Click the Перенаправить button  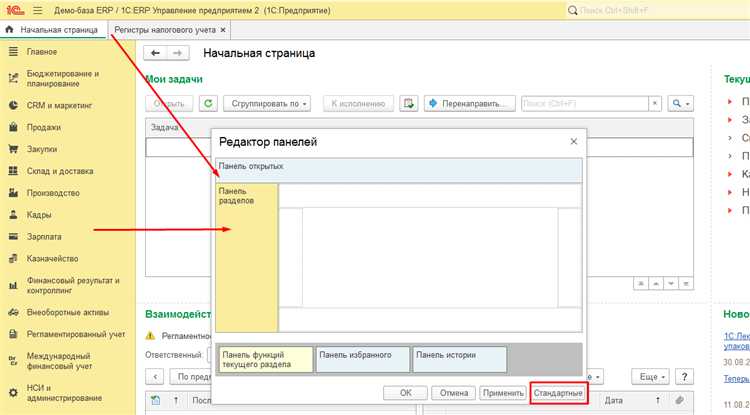coord(470,103)
